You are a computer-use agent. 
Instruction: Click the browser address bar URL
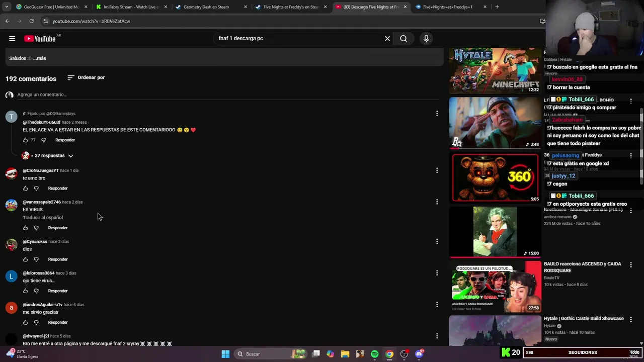[91, 21]
